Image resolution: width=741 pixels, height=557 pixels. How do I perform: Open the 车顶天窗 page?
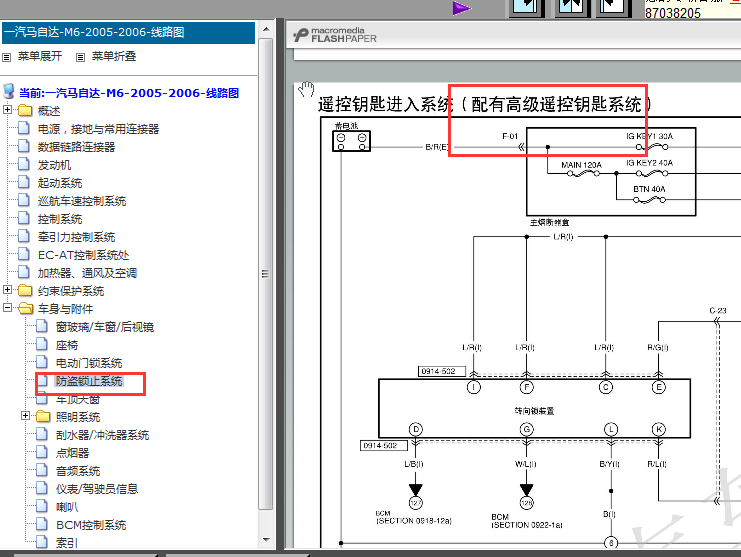(78, 400)
